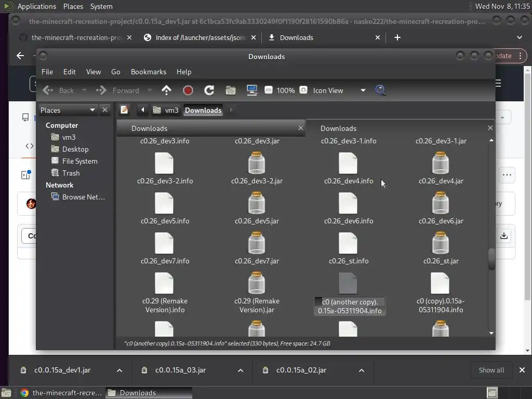Open Browse Network in sidebar
This screenshot has width=532, height=399.
(78, 197)
